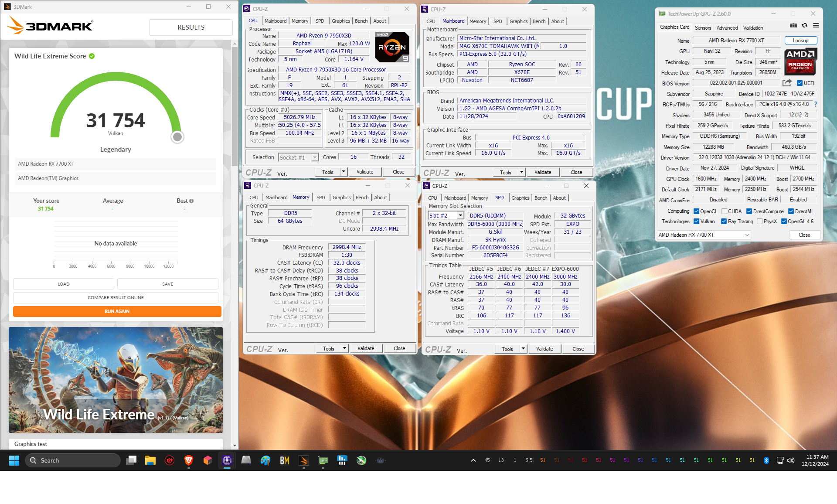This screenshot has height=504, width=837.
Task: Click the 3DMark icon on the taskbar
Action: [304, 460]
